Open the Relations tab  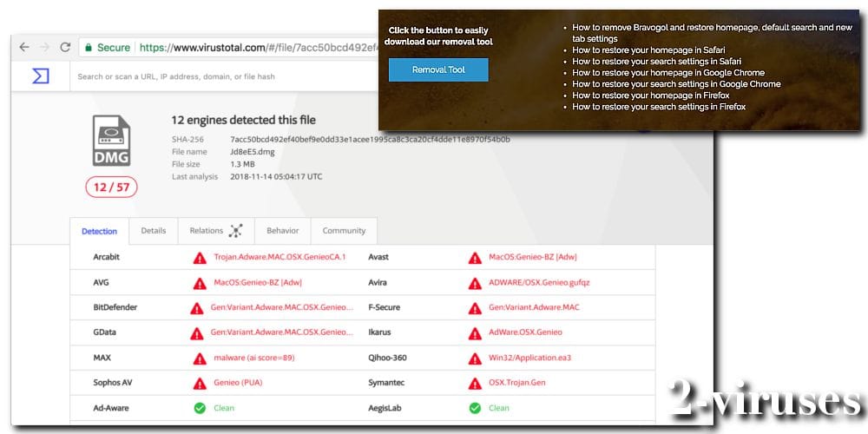[x=216, y=231]
